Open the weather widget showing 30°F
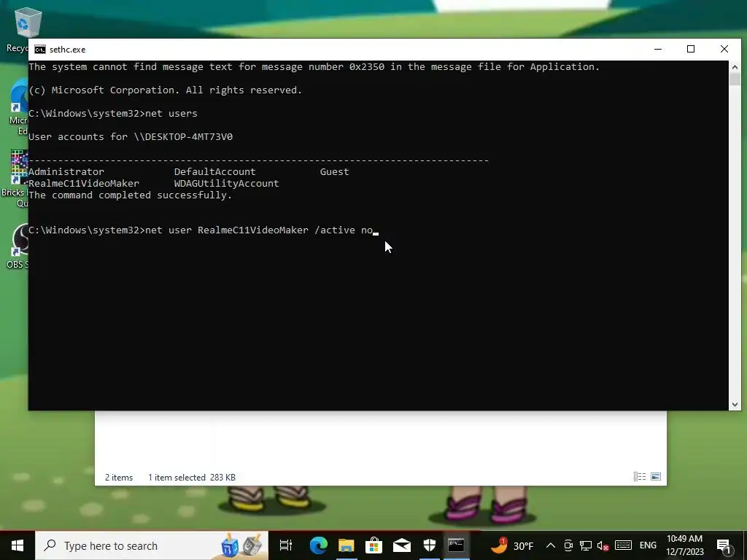Image resolution: width=747 pixels, height=560 pixels. point(512,545)
